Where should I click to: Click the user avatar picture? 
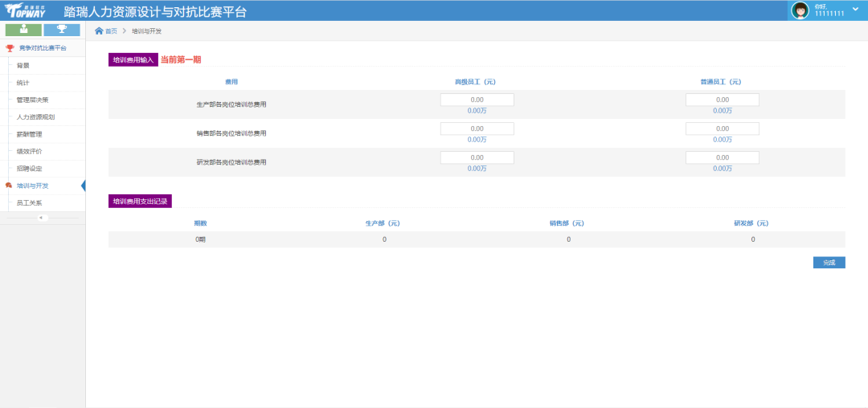coord(800,10)
